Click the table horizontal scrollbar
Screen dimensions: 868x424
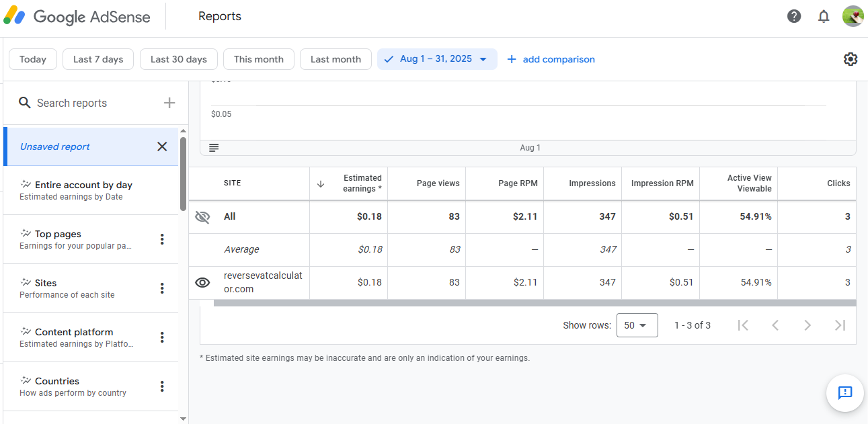click(535, 303)
